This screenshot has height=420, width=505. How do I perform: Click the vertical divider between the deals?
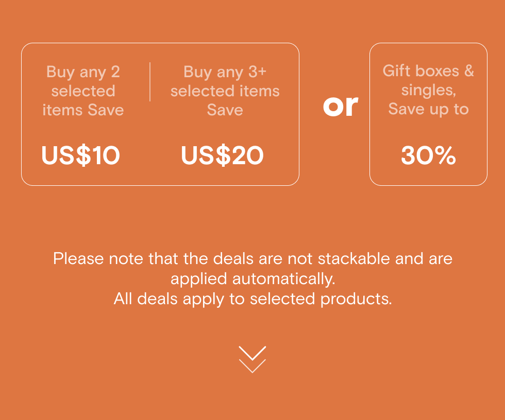[x=150, y=82]
